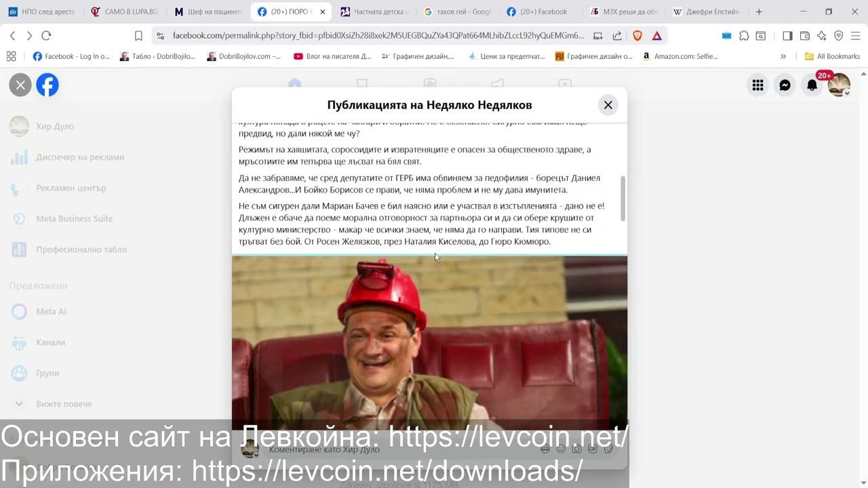868x488 pixels.
Task: Open Facebook Messenger icon
Action: click(785, 85)
